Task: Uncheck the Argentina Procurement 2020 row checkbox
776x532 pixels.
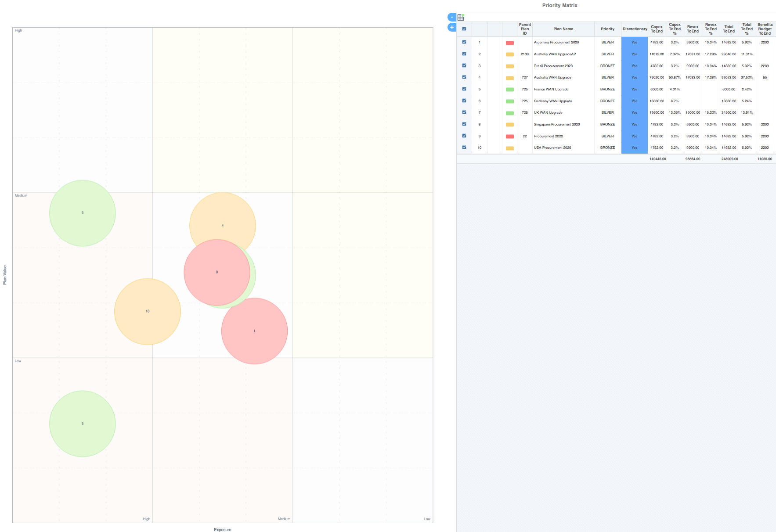Action: (x=464, y=42)
